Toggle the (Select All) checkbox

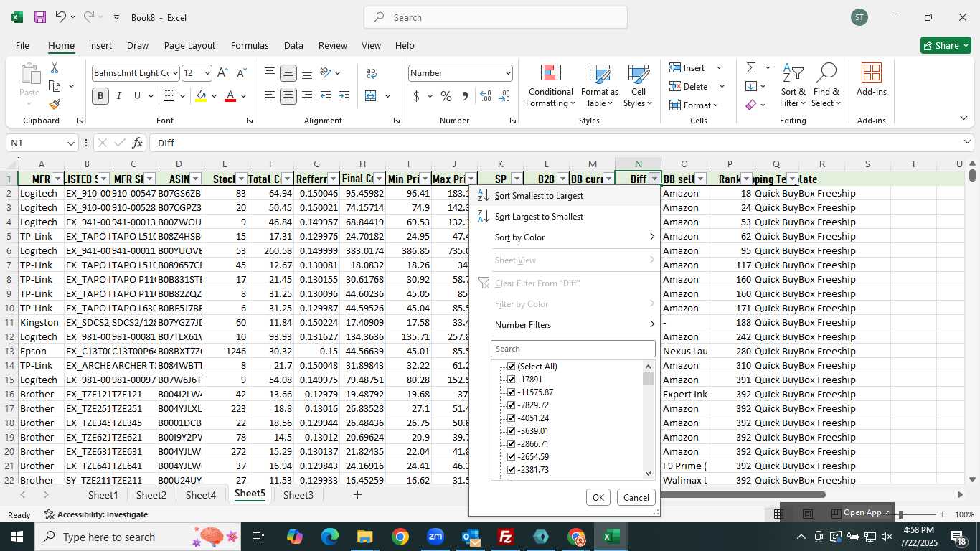pyautogui.click(x=511, y=367)
